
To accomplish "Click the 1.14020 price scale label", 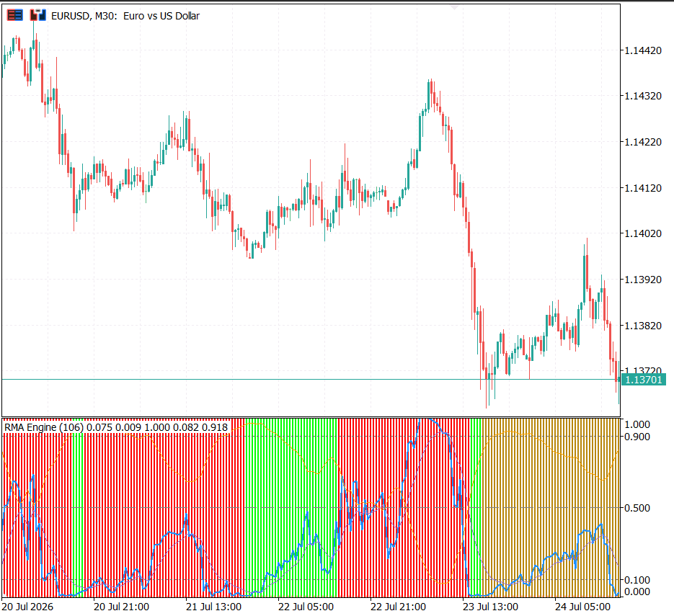I will 642,233.
